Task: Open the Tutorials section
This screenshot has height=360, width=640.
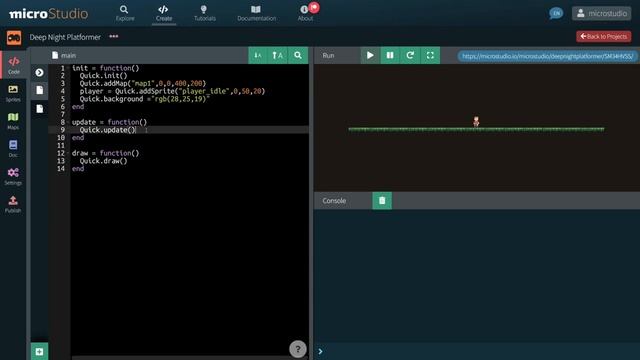Action: pos(204,13)
